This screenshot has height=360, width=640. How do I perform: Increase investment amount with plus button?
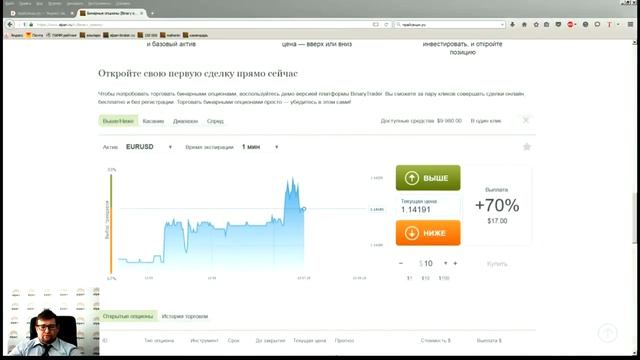455,263
